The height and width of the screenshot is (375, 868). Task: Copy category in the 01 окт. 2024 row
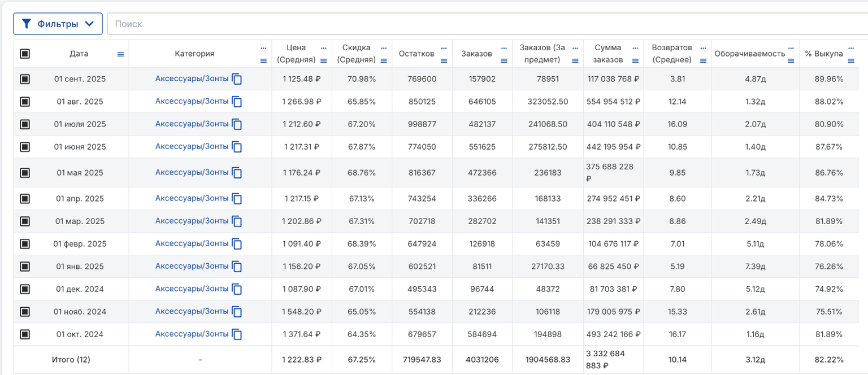click(x=237, y=334)
